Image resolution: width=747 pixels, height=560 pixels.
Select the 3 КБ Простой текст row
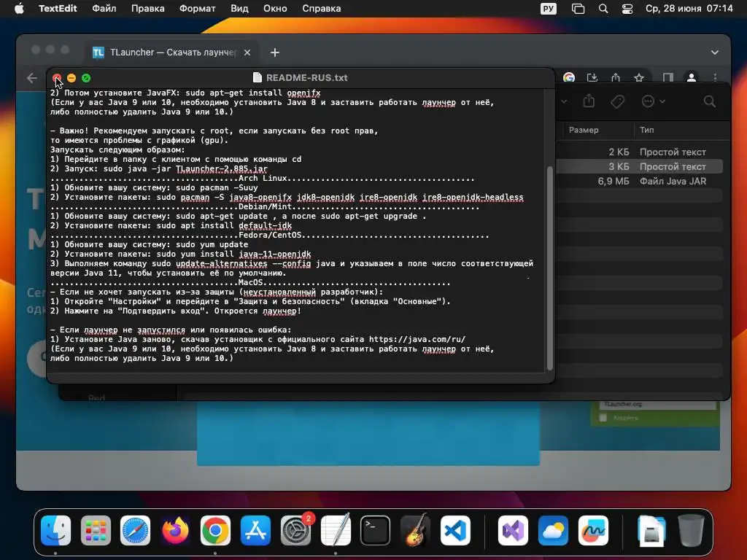(639, 167)
